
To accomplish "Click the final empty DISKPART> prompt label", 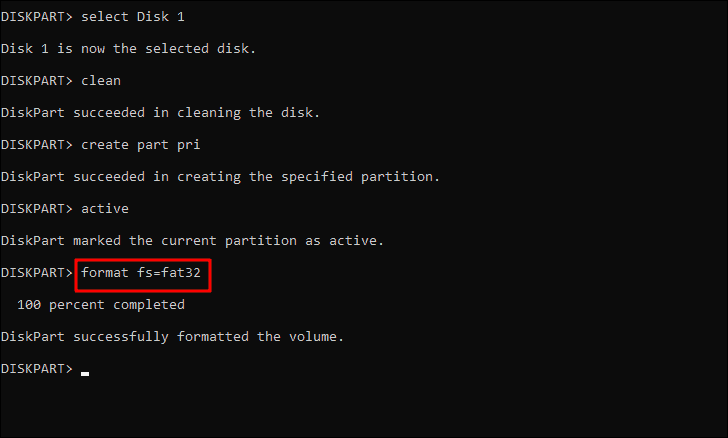I will tap(37, 369).
